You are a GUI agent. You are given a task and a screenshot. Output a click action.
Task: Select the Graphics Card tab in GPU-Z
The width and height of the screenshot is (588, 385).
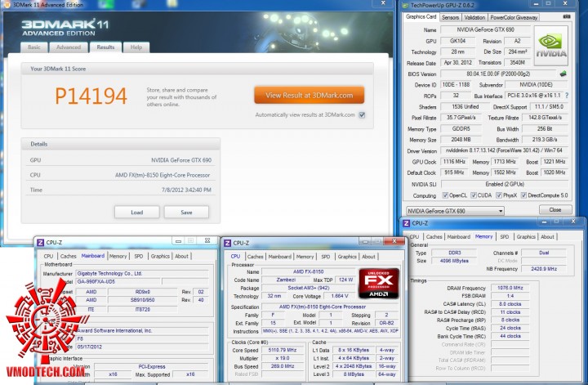click(421, 17)
